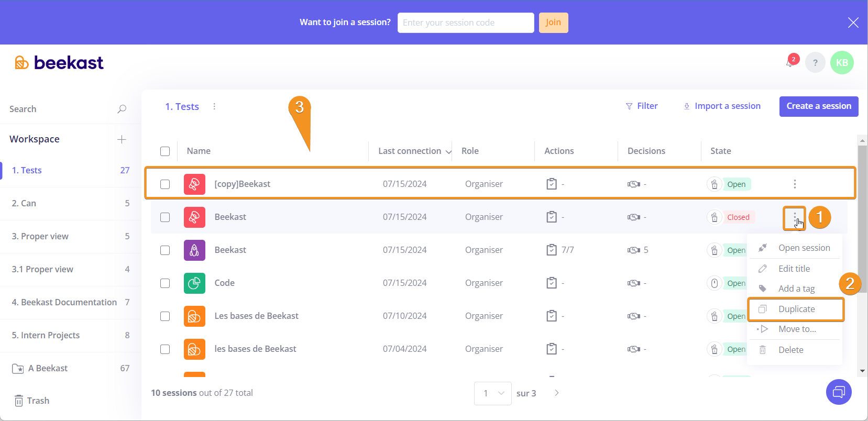Click the Role column header
Image resolution: width=868 pixels, height=421 pixels.
click(470, 151)
